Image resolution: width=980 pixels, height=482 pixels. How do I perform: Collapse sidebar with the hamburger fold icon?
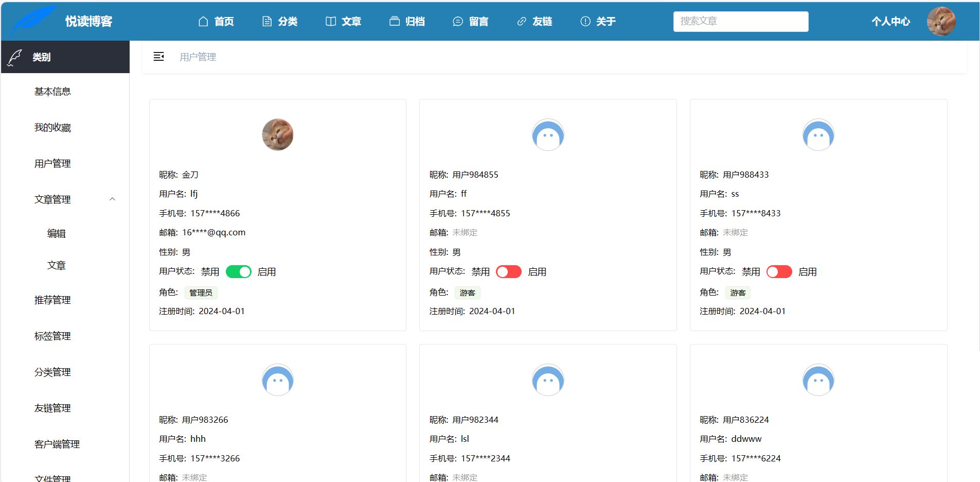tap(158, 57)
